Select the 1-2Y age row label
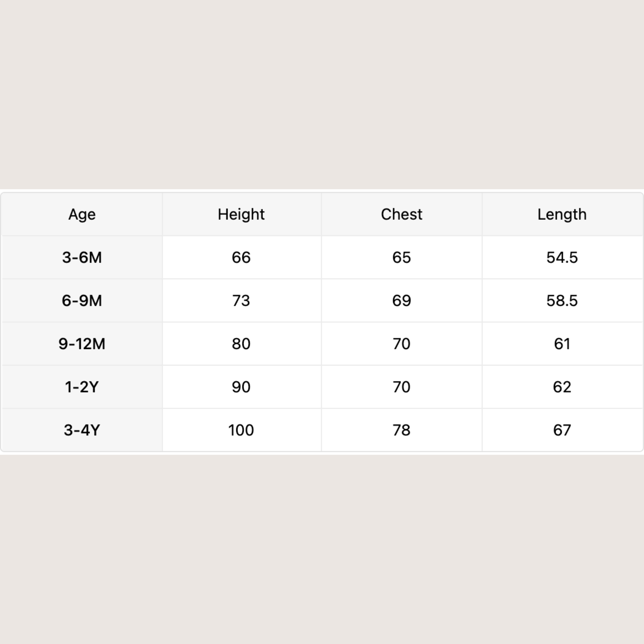The width and height of the screenshot is (644, 644). (x=82, y=387)
